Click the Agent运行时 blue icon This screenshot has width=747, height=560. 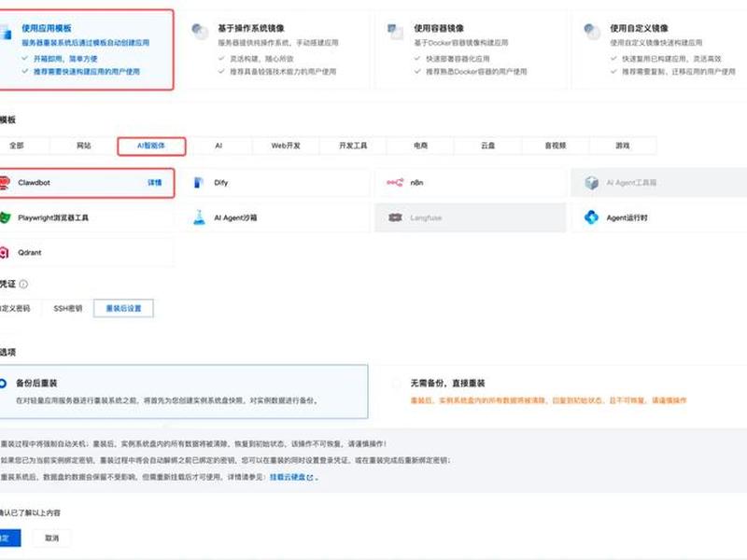[591, 217]
